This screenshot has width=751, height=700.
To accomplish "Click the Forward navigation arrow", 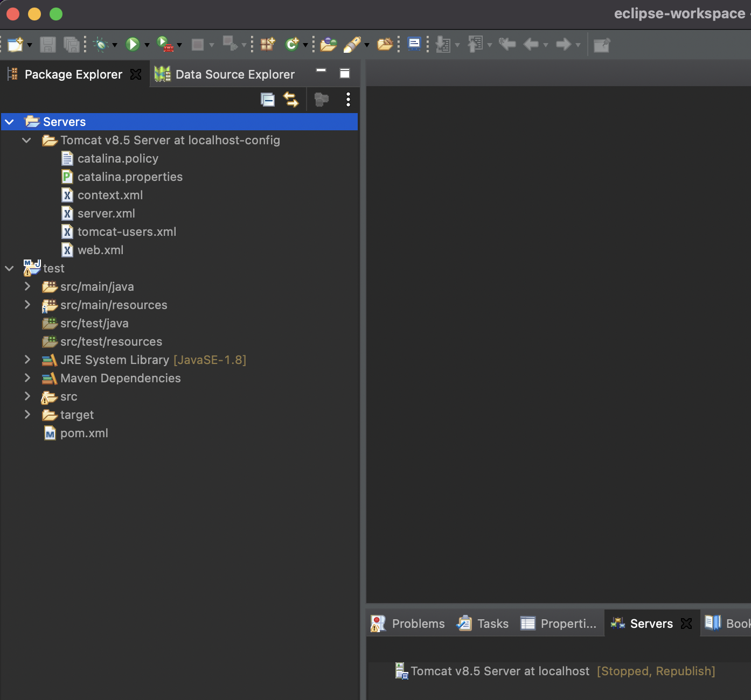I will coord(564,44).
